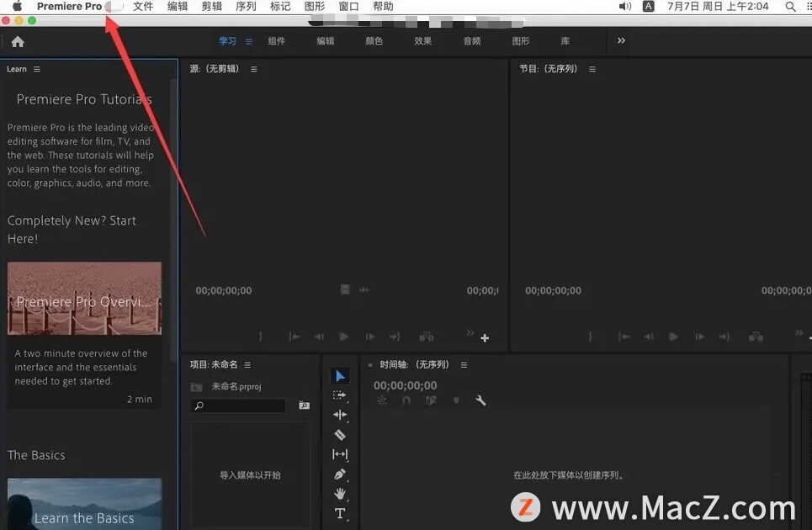
Task: Click the 未命名.prproj project file label
Action: pos(236,387)
